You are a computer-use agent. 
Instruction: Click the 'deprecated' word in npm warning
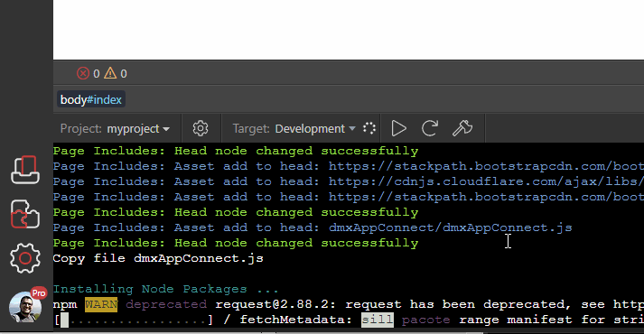point(166,304)
